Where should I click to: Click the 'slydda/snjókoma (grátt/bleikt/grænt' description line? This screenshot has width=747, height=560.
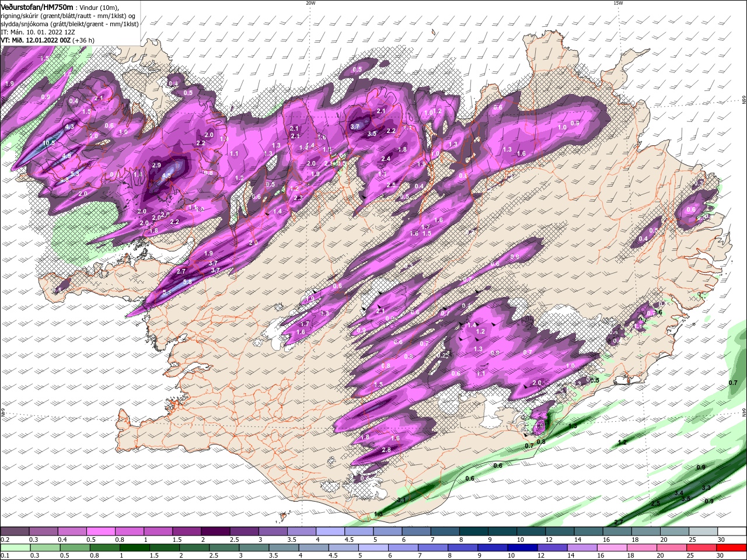pos(69,24)
